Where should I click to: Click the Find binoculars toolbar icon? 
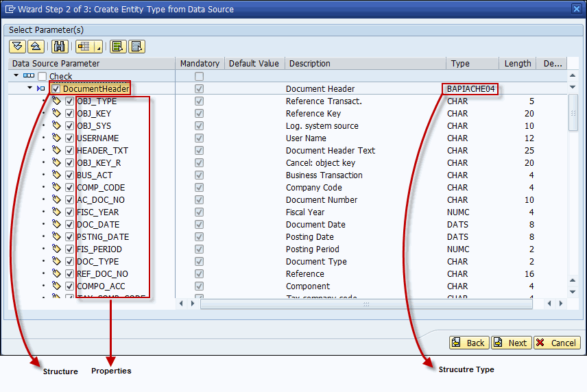pyautogui.click(x=59, y=47)
